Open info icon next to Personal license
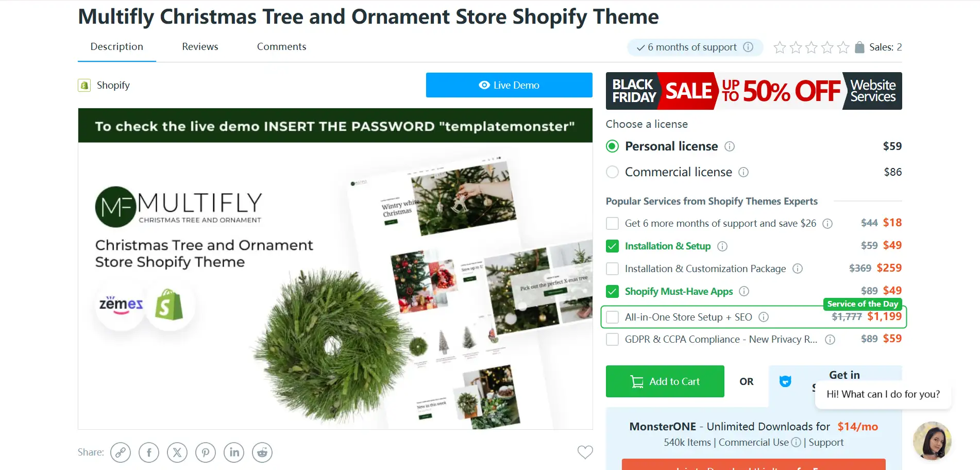Screen dimensions: 980x470 [730, 146]
